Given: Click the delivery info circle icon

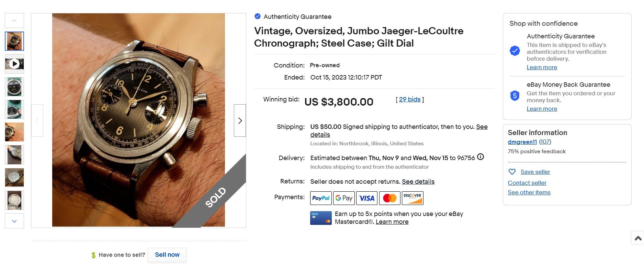Looking at the screenshot, I should point(481,157).
